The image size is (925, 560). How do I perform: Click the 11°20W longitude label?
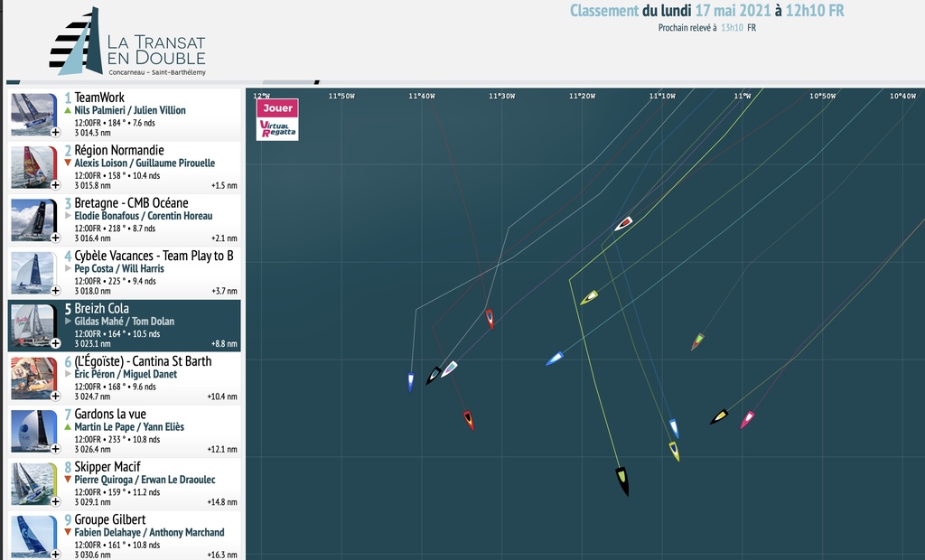[582, 96]
